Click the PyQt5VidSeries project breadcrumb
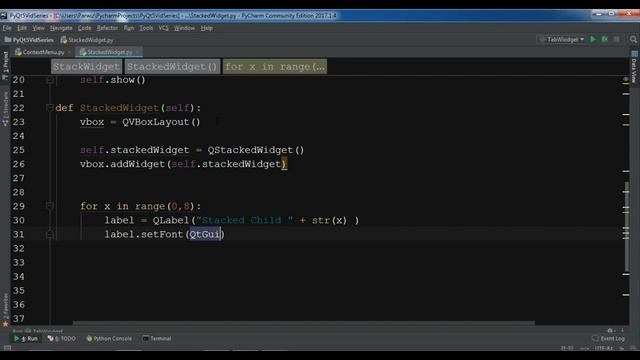This screenshot has height=360, width=640. point(29,40)
